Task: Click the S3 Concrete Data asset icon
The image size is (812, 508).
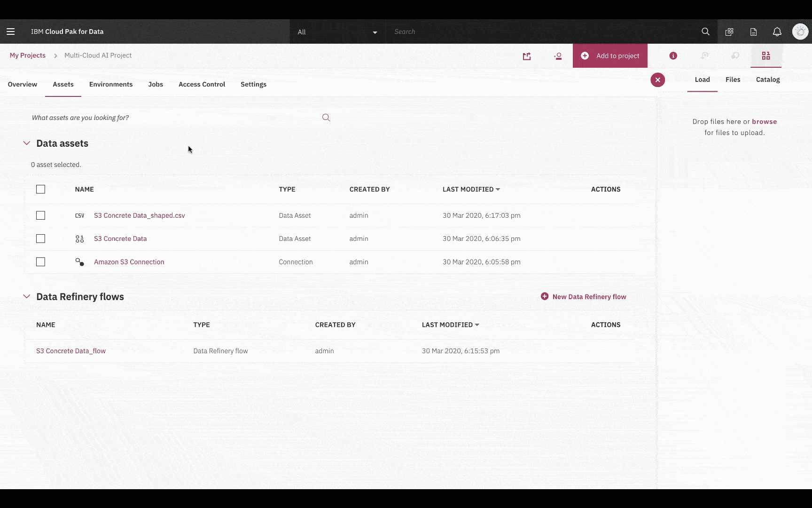Action: pyautogui.click(x=80, y=239)
